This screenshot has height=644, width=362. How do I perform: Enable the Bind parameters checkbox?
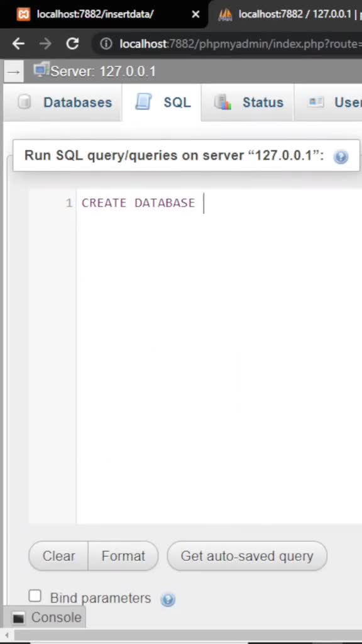(x=35, y=596)
